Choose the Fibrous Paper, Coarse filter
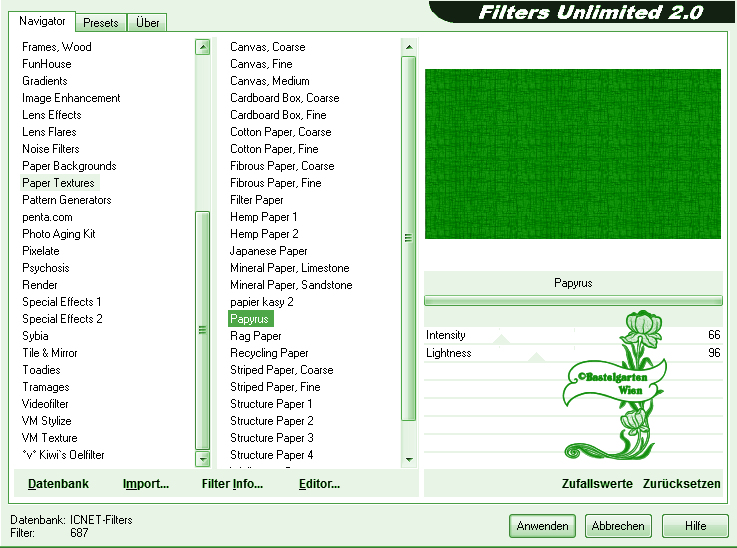This screenshot has height=548, width=737. [x=282, y=166]
